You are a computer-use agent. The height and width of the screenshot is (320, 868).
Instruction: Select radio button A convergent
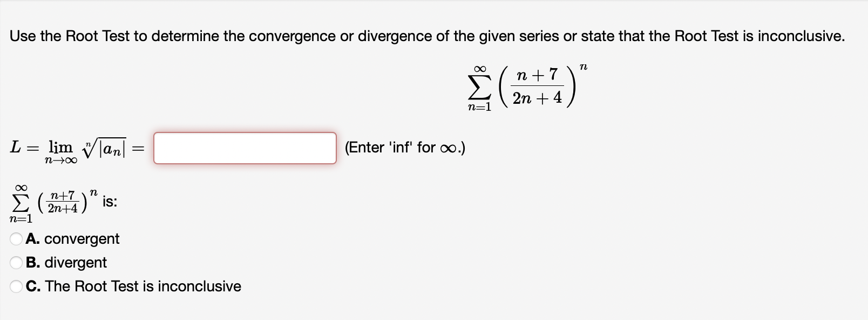tap(17, 238)
